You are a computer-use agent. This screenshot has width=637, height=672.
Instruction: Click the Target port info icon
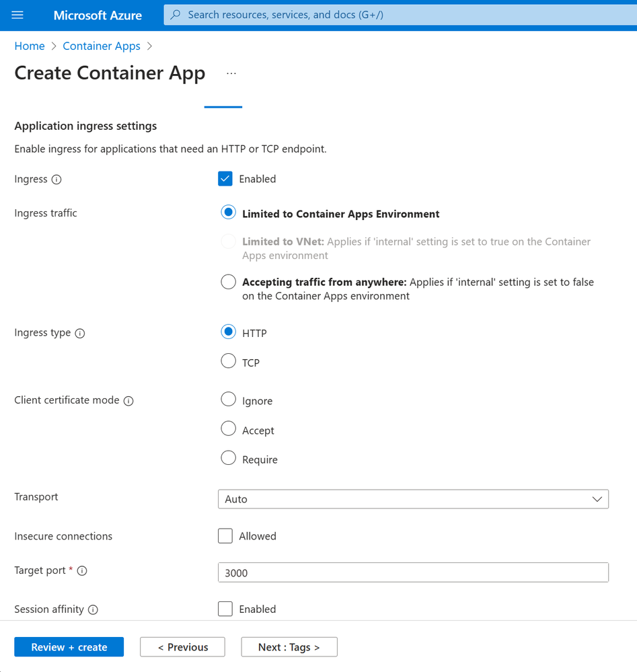[82, 571]
